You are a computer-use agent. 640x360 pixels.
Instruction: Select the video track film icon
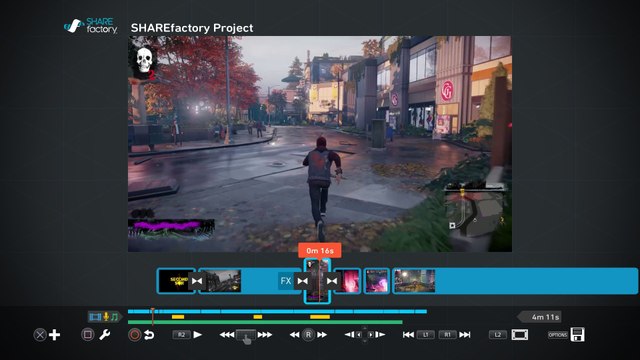[x=95, y=317]
